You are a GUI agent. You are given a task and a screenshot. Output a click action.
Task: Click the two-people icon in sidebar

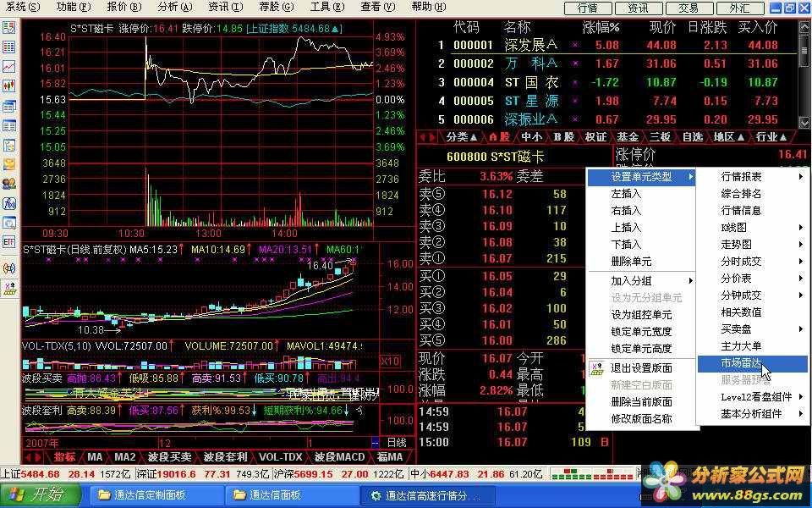[x=8, y=184]
